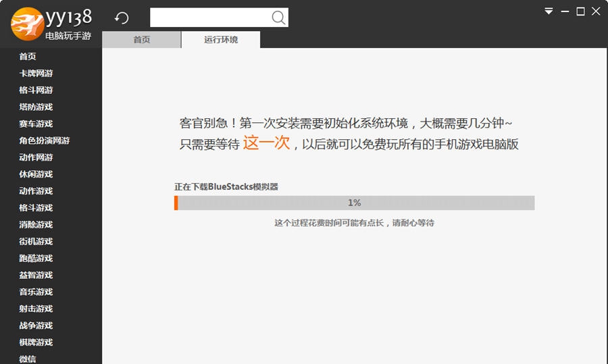Screen dimensions: 608x364
Task: Go to 棋牌游戏 category
Action: click(x=36, y=342)
